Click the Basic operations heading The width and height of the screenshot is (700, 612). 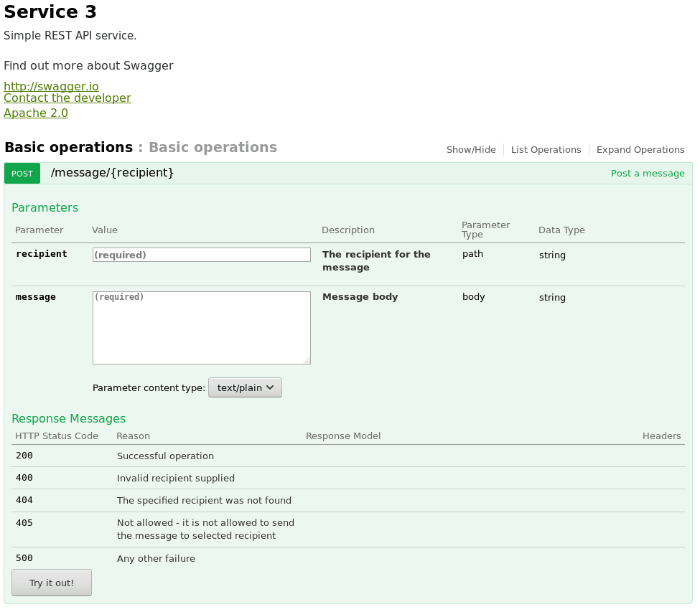[69, 148]
